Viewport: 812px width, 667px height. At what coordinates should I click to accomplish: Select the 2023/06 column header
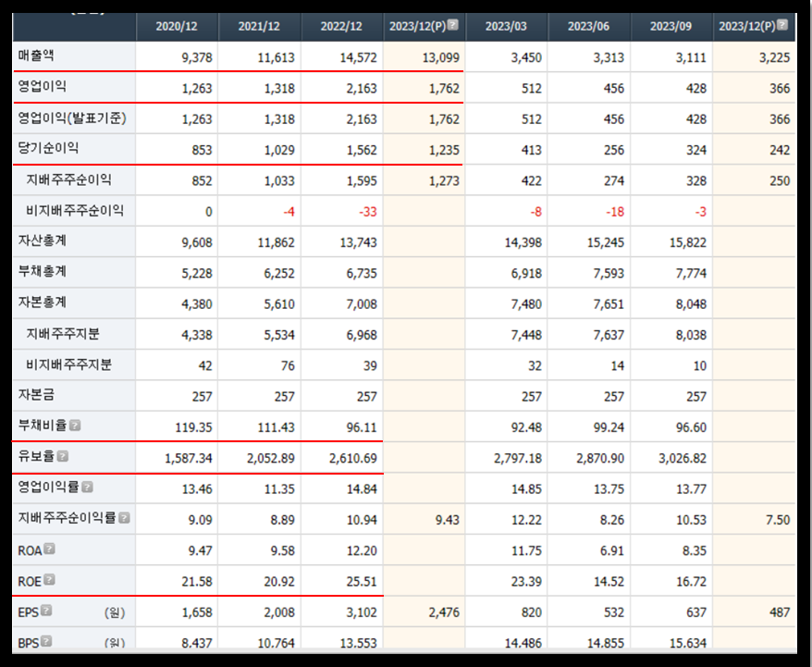[x=588, y=27]
